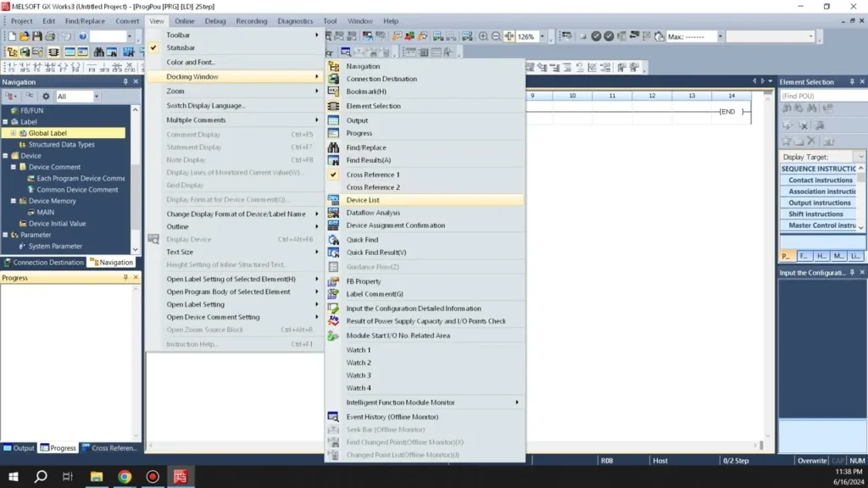Select Output instructions category

coord(821,202)
